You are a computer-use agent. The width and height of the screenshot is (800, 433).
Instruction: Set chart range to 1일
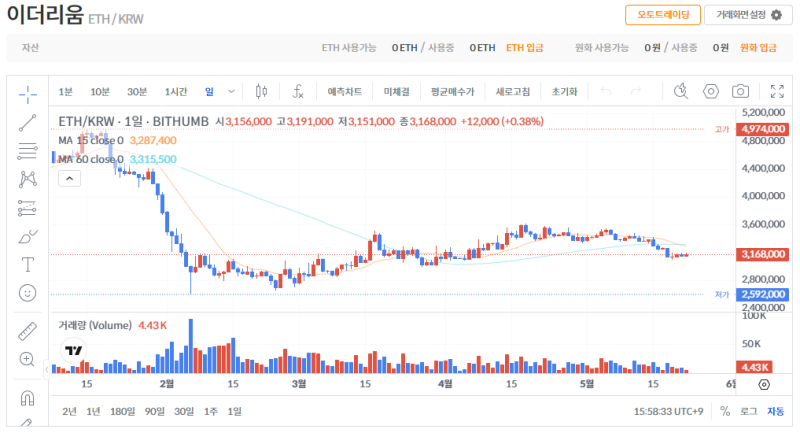[x=234, y=411]
